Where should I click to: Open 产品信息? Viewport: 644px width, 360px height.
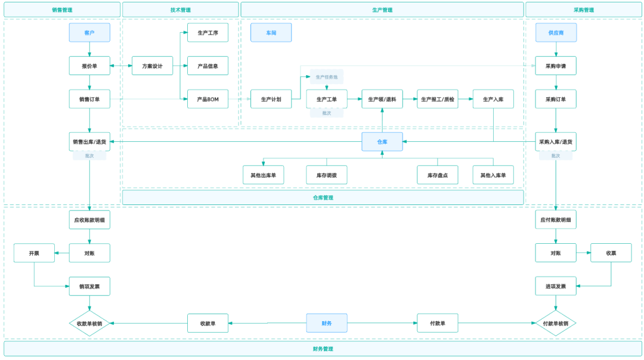point(208,66)
